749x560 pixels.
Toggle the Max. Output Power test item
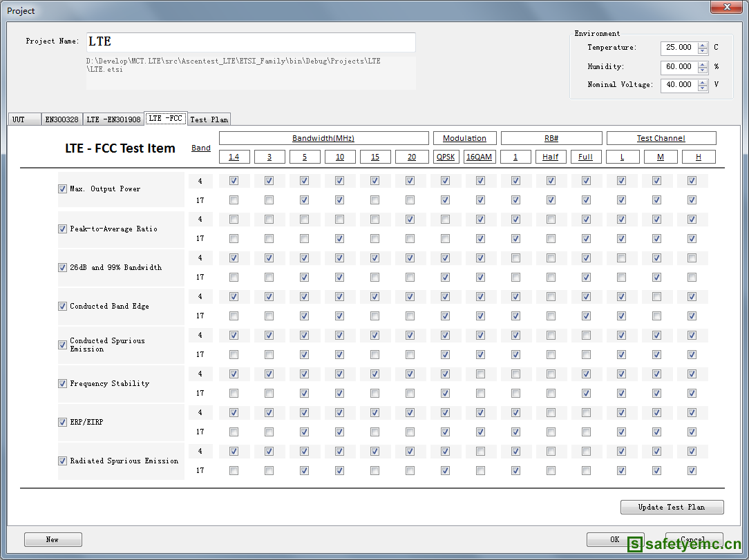pos(63,189)
